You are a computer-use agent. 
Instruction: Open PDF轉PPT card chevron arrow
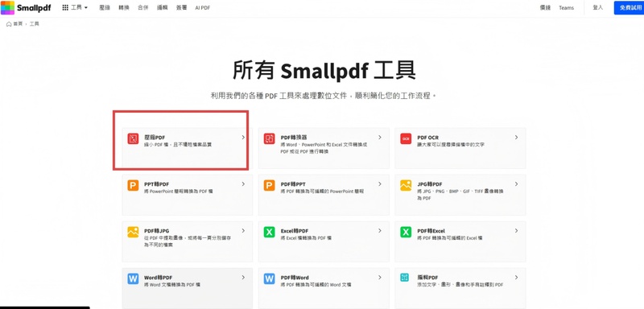click(379, 184)
